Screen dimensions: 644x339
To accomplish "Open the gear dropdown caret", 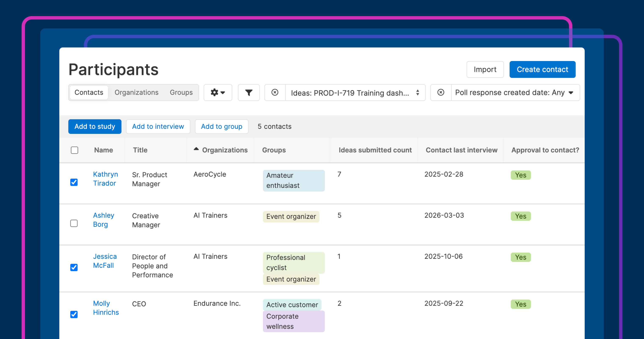I will (x=223, y=93).
